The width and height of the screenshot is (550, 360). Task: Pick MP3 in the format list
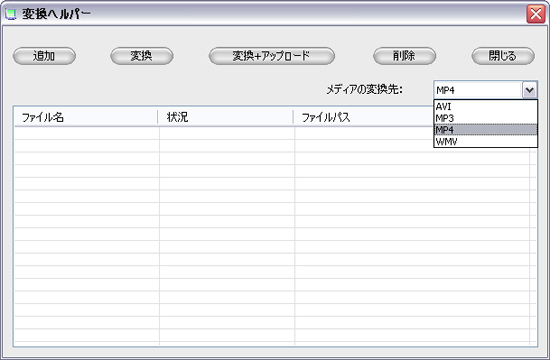click(485, 118)
